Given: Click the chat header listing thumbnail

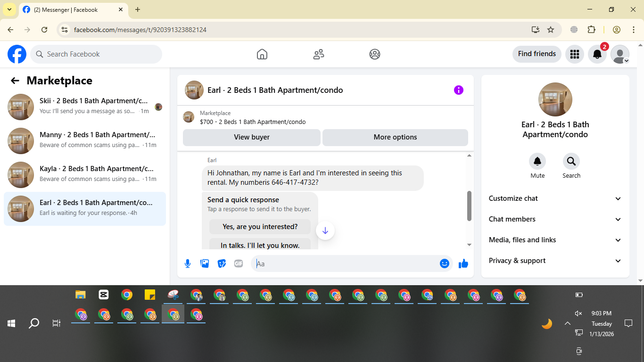Looking at the screenshot, I should (194, 90).
